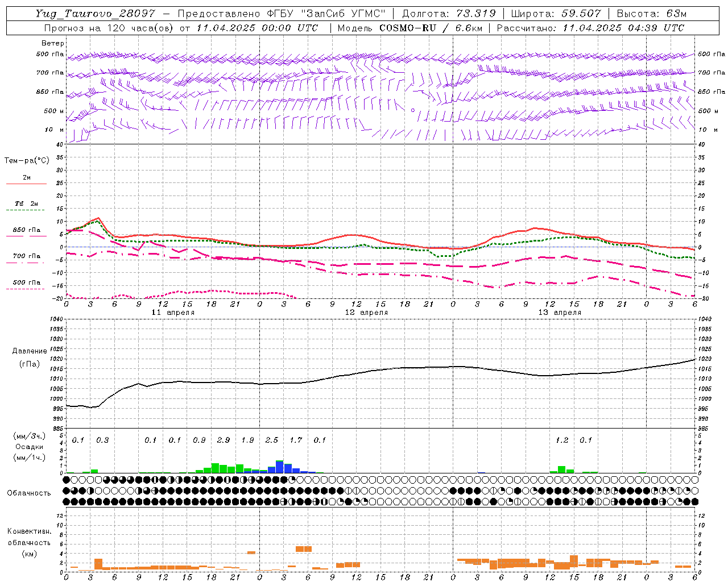Click the 2.5 precipitation amount
The image size is (728, 582).
(x=272, y=440)
